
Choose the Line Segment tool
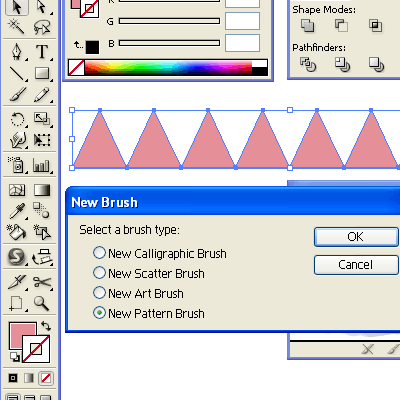[x=17, y=73]
